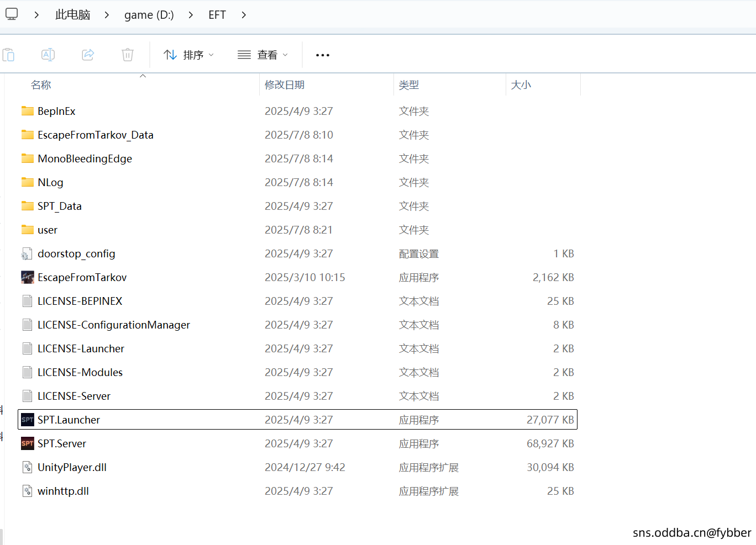
Task: Select file name UnityPlayer.dll
Action: tap(72, 467)
